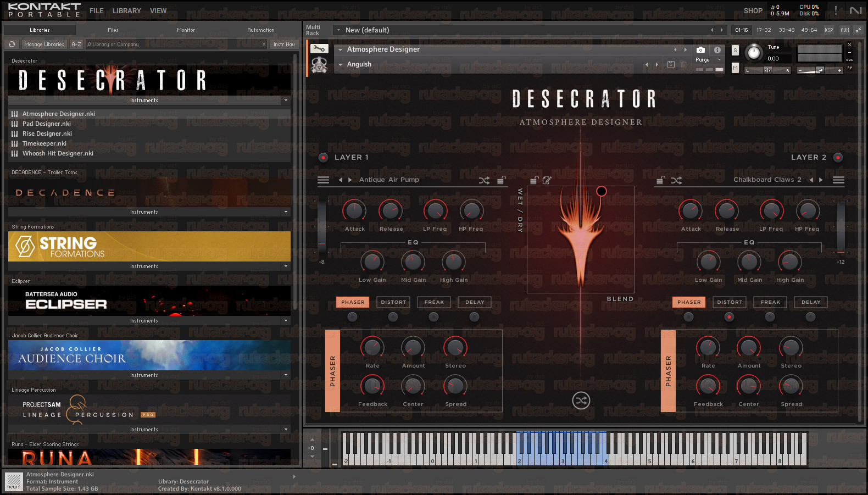
Task: Open the New (default) multi dropdown
Action: click(339, 30)
